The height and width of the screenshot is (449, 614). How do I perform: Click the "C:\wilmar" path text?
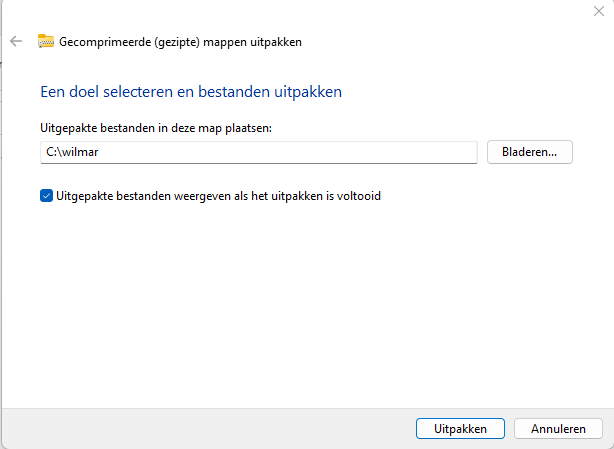pyautogui.click(x=70, y=152)
